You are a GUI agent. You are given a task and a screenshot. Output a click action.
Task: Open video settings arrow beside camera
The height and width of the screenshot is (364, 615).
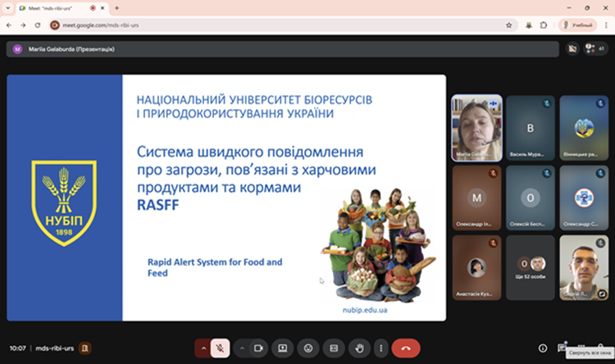[242, 348]
